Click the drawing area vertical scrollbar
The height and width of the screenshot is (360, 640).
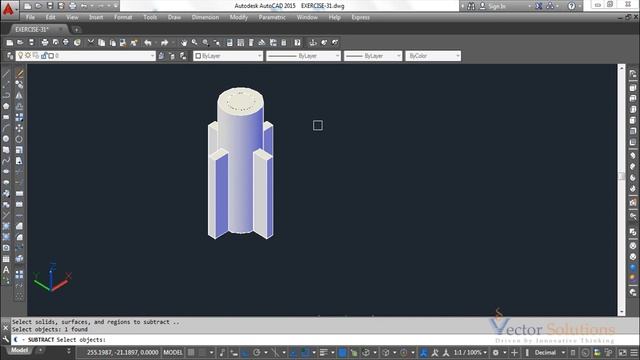point(622,190)
